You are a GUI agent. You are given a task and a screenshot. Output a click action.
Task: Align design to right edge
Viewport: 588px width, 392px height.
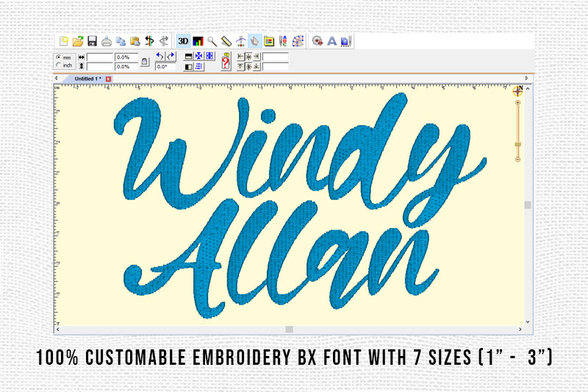(257, 57)
